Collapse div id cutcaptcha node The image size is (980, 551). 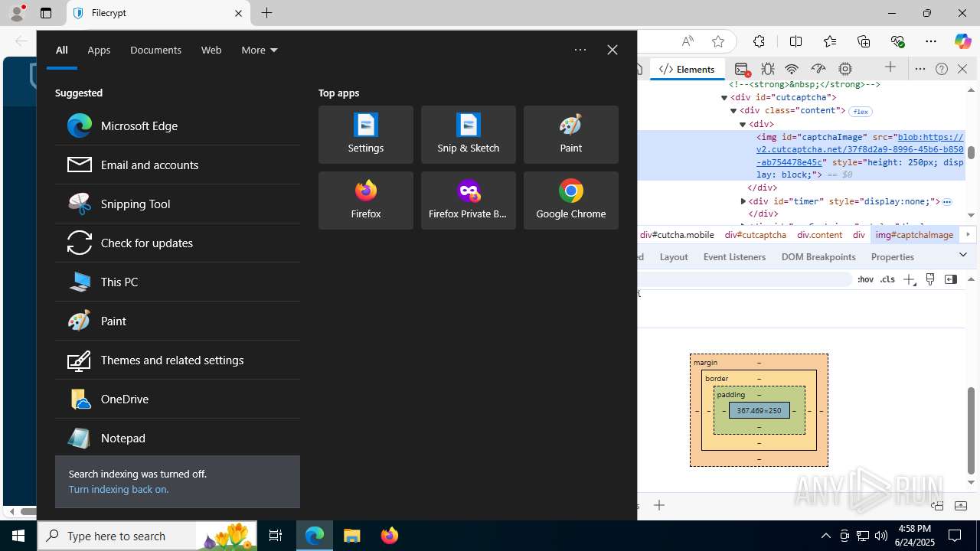(x=724, y=98)
